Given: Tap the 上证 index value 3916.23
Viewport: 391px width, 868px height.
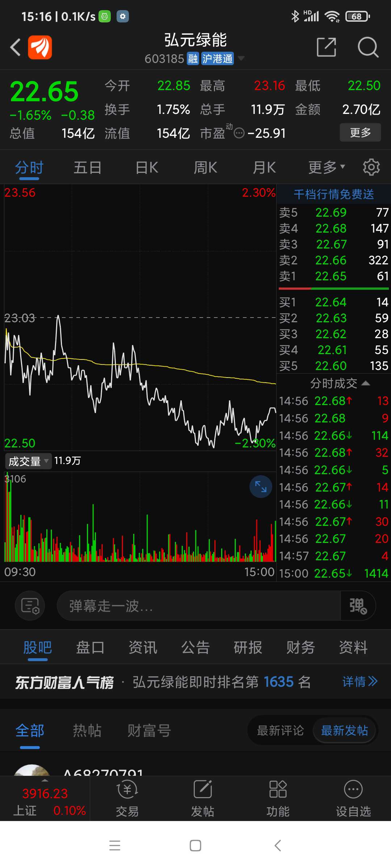Looking at the screenshot, I should 45,793.
